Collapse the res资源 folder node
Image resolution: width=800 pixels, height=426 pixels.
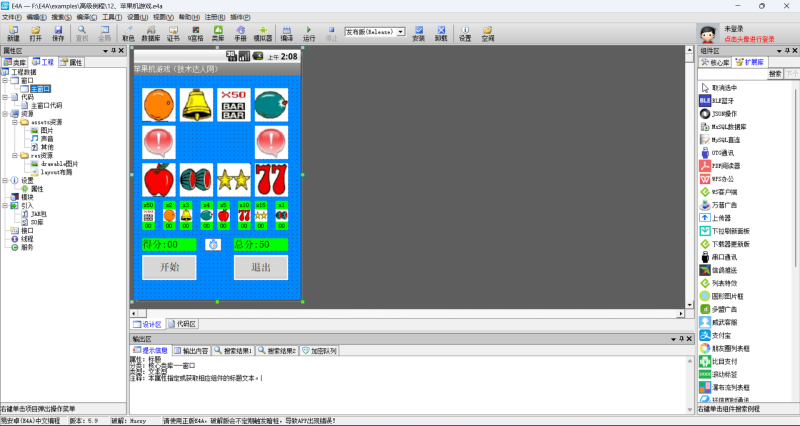point(15,156)
